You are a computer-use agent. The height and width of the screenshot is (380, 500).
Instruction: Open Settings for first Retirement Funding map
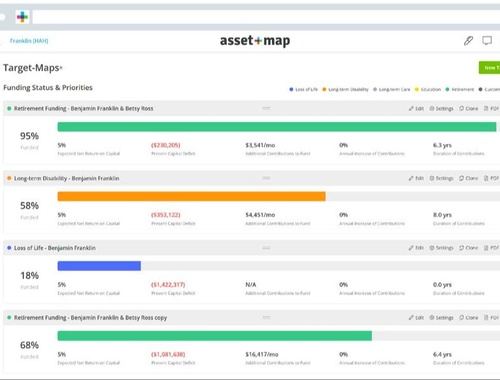(441, 108)
